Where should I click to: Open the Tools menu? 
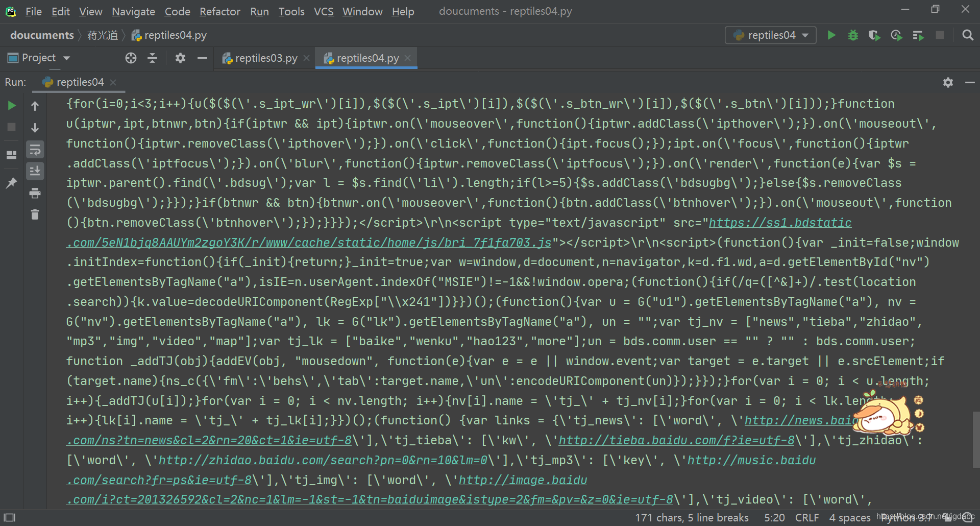pos(291,11)
